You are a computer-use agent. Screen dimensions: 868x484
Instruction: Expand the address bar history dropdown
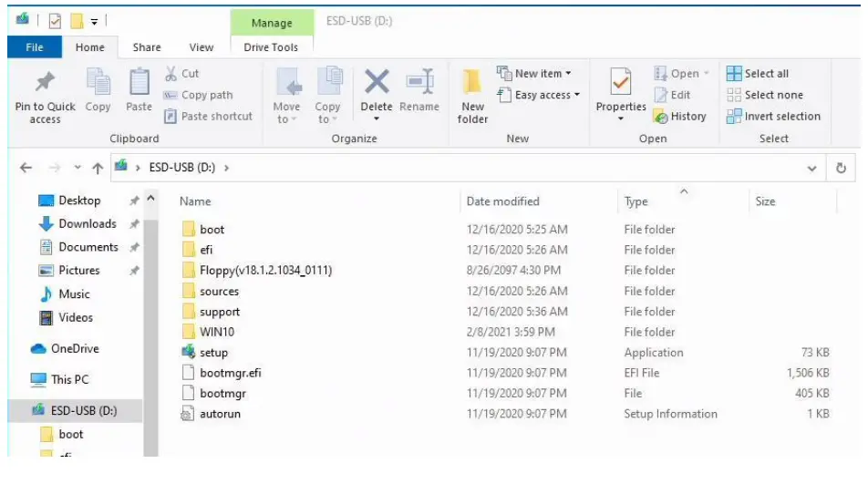(811, 168)
